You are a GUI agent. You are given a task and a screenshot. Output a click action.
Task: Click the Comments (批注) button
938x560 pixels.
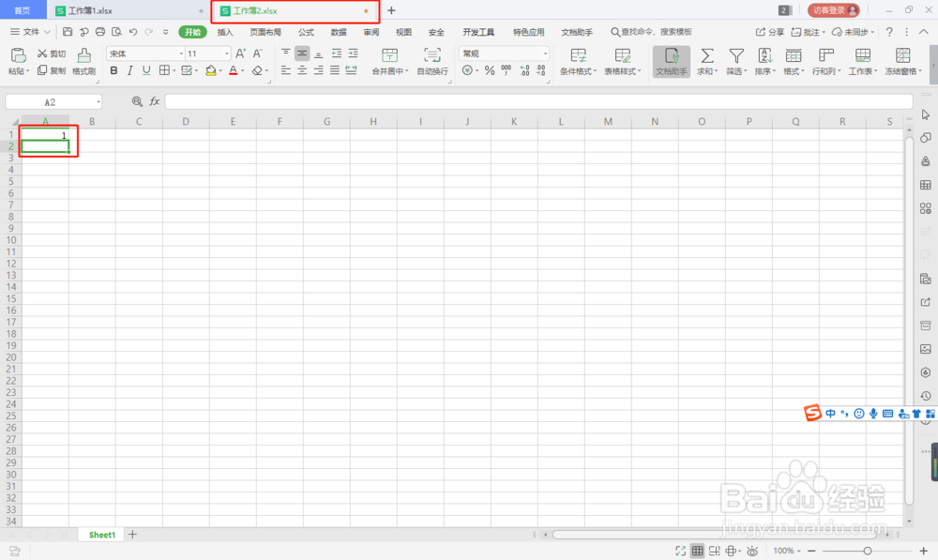click(x=809, y=32)
